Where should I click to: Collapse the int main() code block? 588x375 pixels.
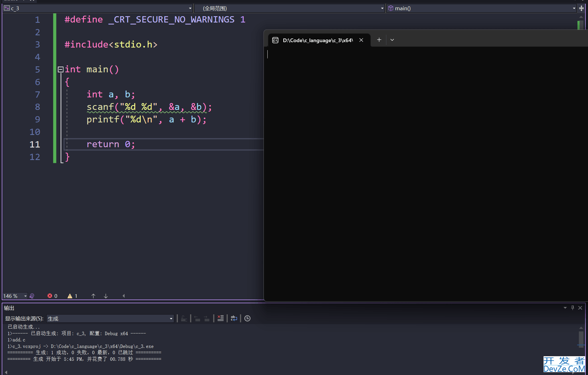[x=60, y=69]
